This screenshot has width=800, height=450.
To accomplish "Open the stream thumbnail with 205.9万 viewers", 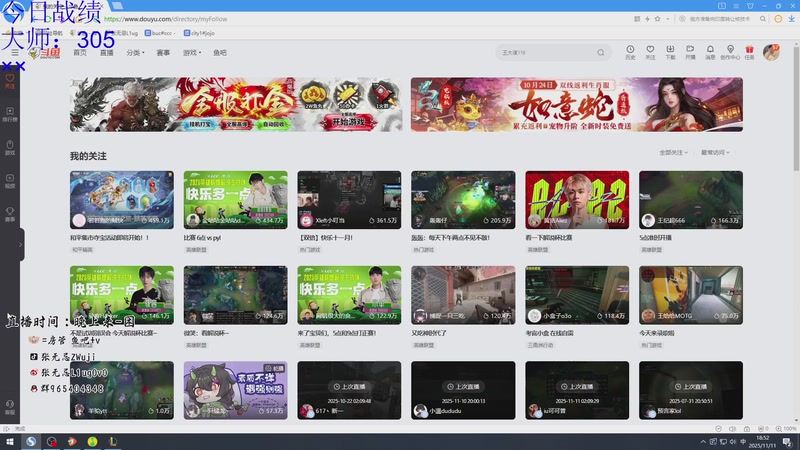I will (x=463, y=199).
